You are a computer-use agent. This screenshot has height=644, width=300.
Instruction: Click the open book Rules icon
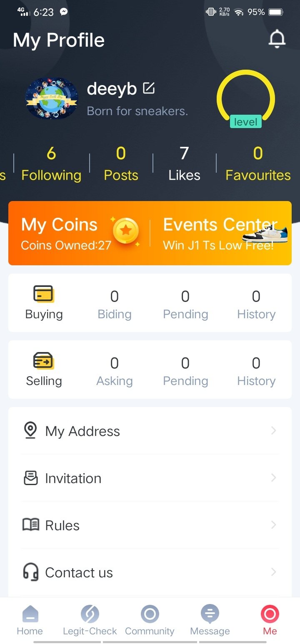[30, 525]
